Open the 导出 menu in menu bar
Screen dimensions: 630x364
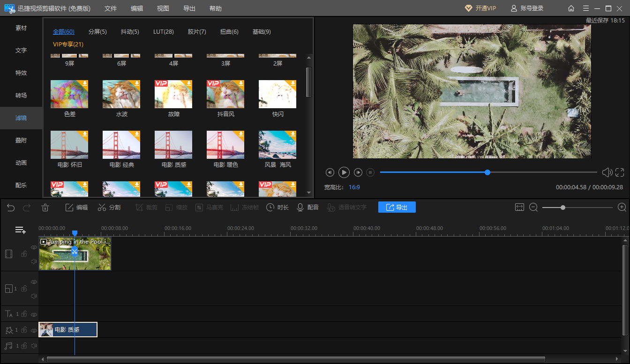189,8
